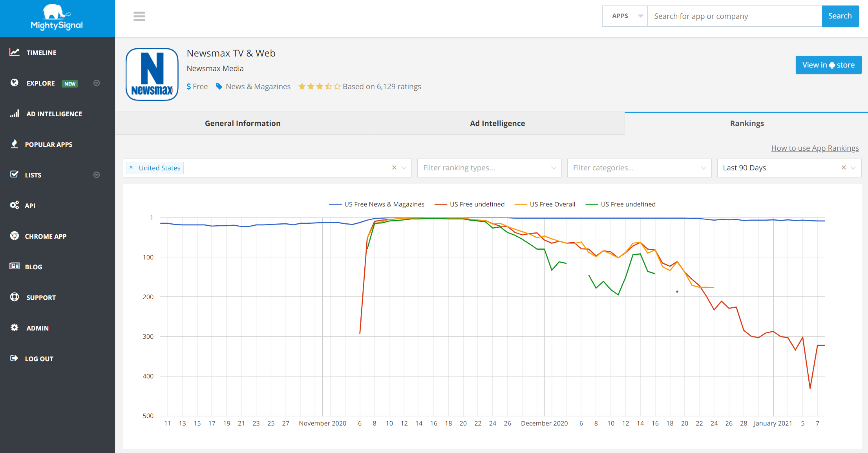Open How to use App Rankings link

tap(815, 148)
